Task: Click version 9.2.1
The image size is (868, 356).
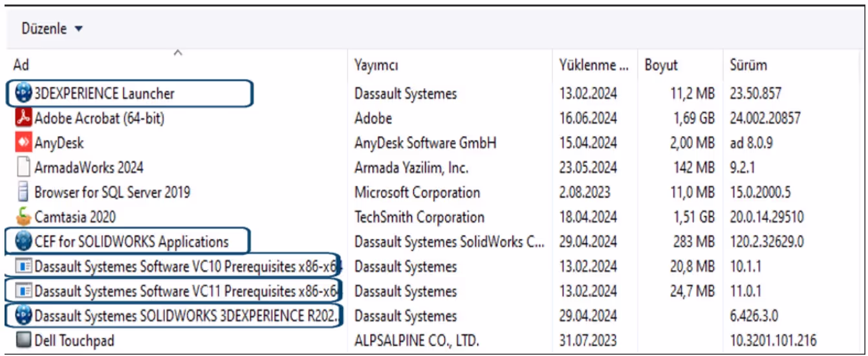Action: (x=743, y=167)
